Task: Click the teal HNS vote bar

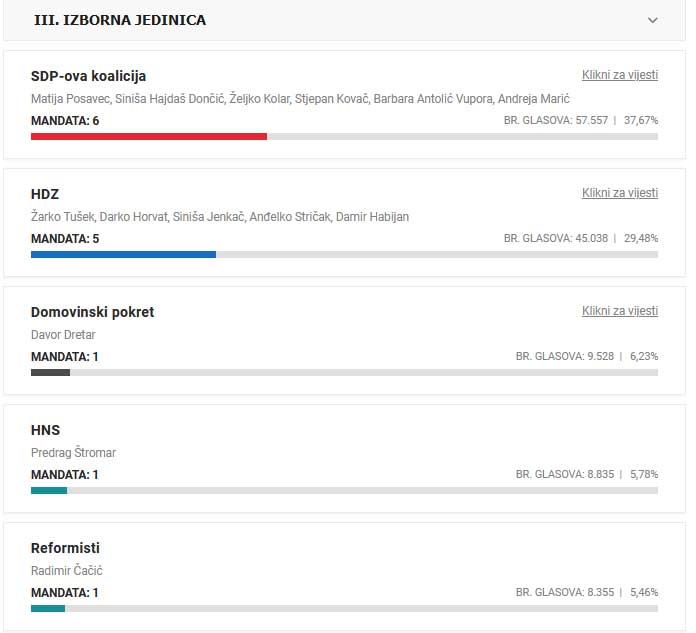Action: pos(49,490)
